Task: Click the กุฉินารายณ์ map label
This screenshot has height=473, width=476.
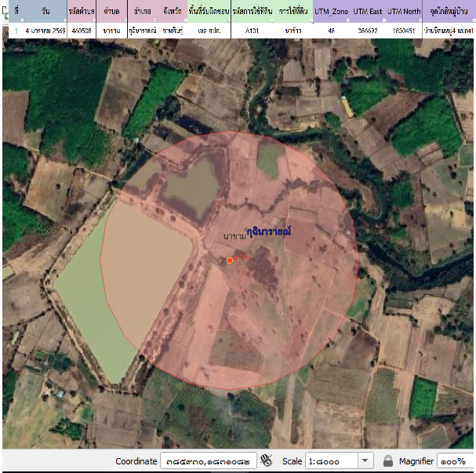Action: coord(269,231)
